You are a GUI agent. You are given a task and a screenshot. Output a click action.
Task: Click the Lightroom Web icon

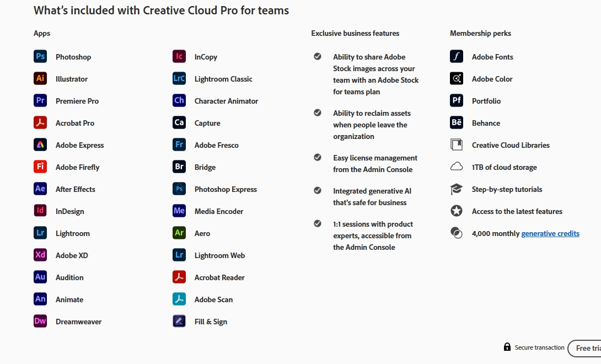(179, 255)
